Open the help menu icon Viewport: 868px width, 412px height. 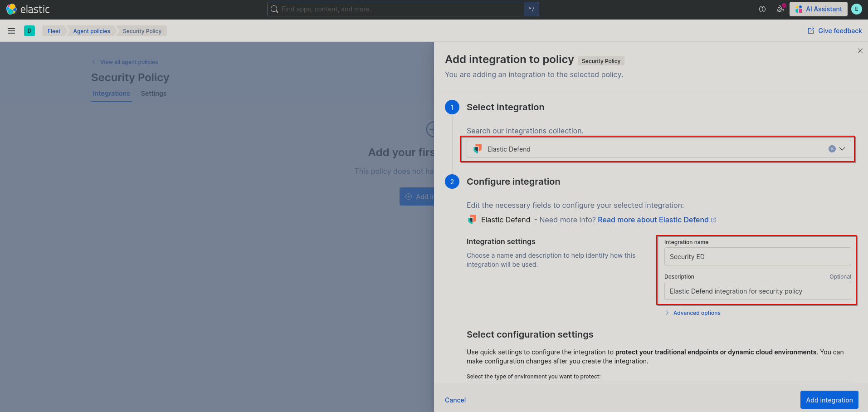pos(762,9)
